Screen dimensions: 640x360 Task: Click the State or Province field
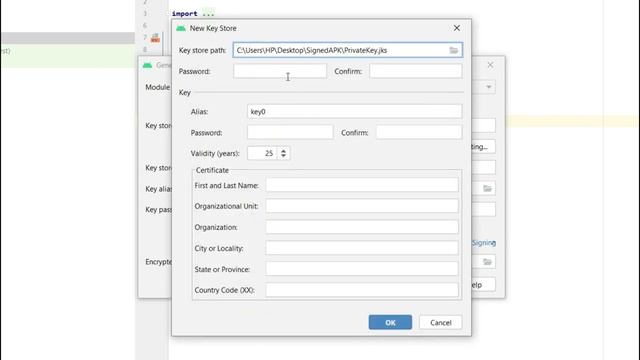[x=362, y=269]
